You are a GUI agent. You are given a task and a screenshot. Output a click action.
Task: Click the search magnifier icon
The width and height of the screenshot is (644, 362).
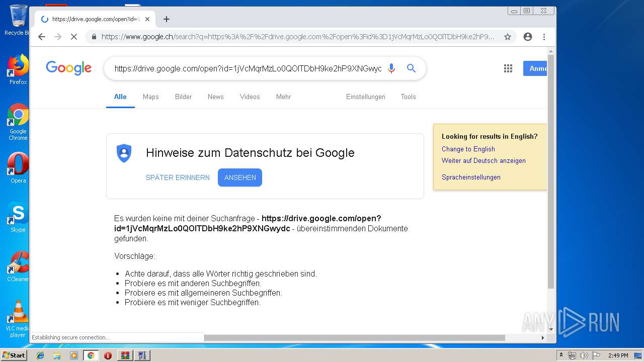click(x=411, y=68)
